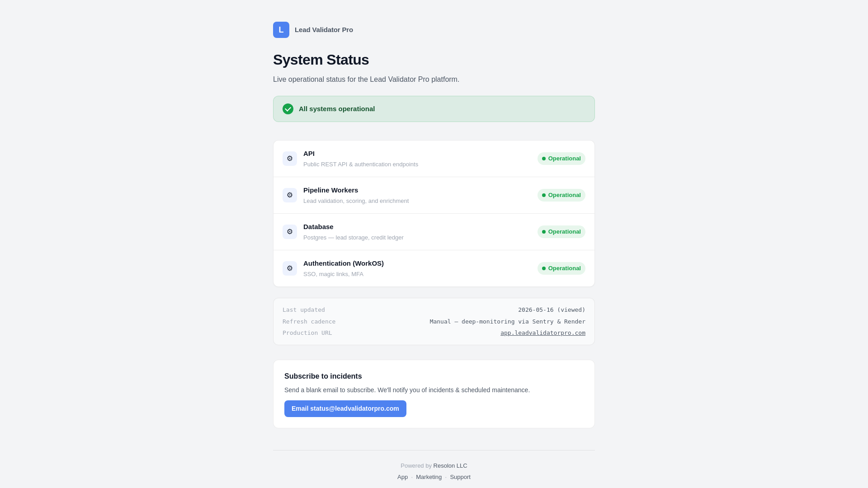Select the Database service title
The width and height of the screenshot is (868, 488).
pyautogui.click(x=318, y=227)
